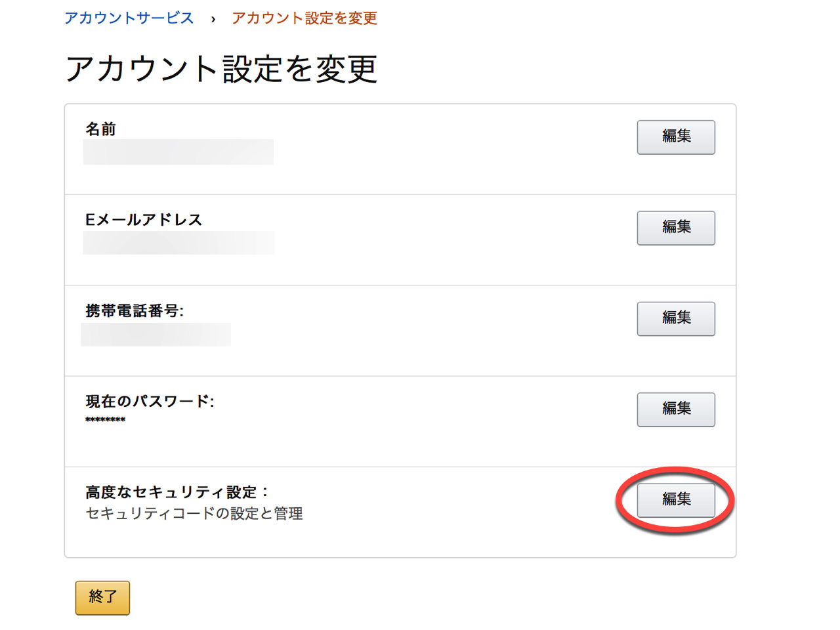The width and height of the screenshot is (840, 630).
Task: Click the 名前 field label
Action: point(101,129)
